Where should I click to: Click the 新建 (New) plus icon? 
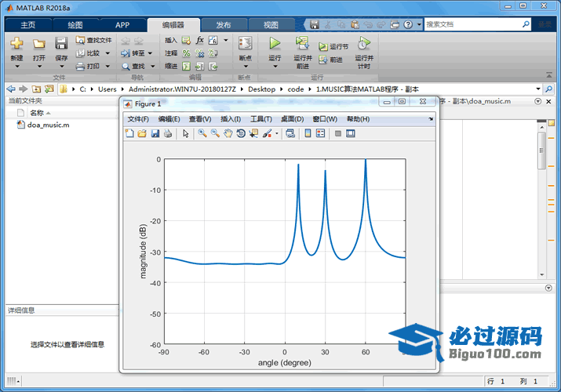16,43
